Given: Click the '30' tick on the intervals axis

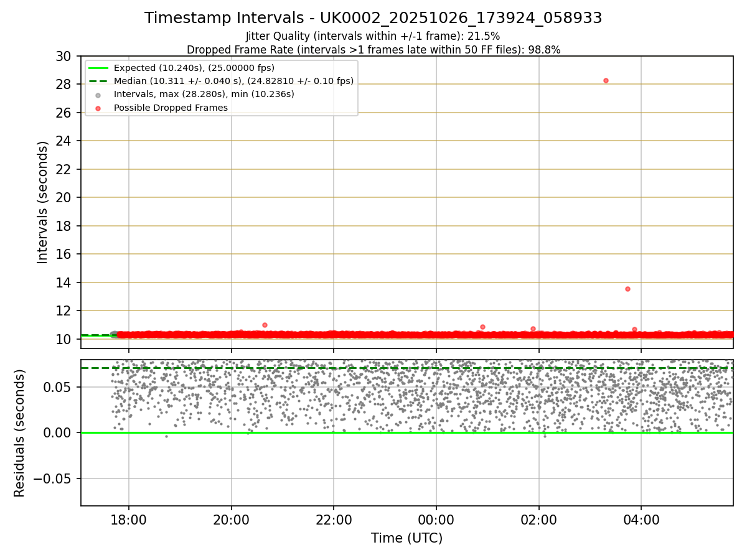Looking at the screenshot, I should (64, 56).
